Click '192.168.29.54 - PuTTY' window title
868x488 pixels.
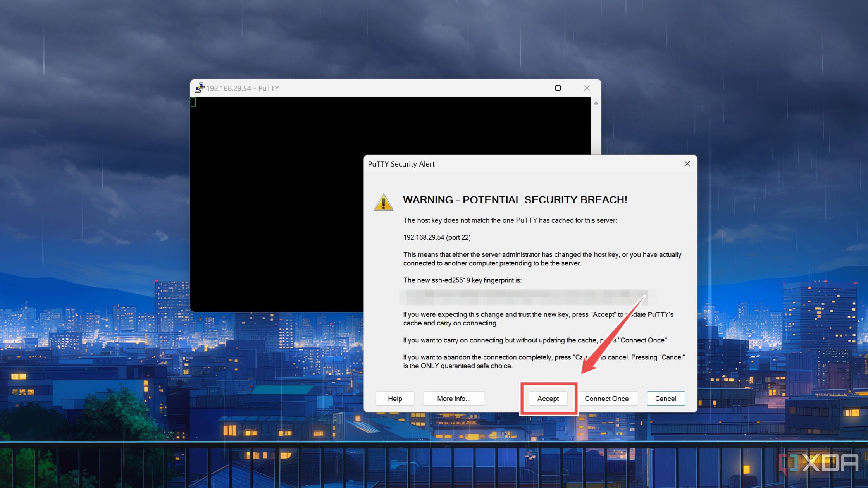coord(243,88)
